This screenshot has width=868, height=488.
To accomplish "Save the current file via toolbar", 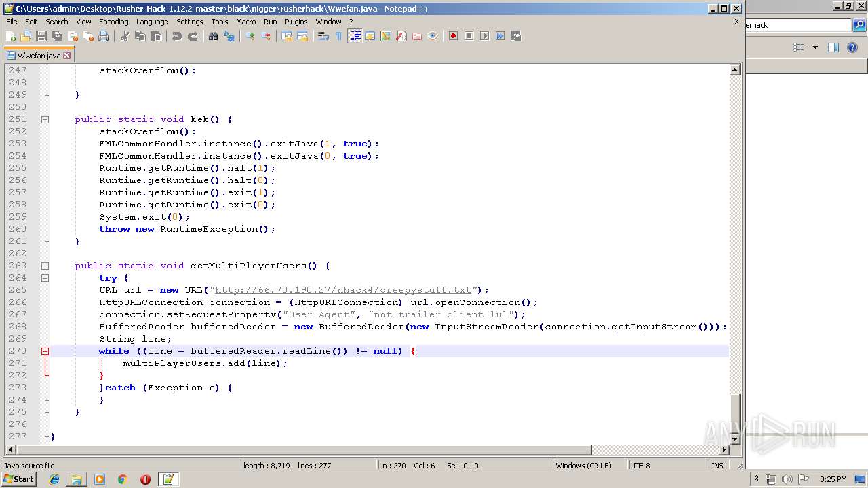I will (41, 36).
